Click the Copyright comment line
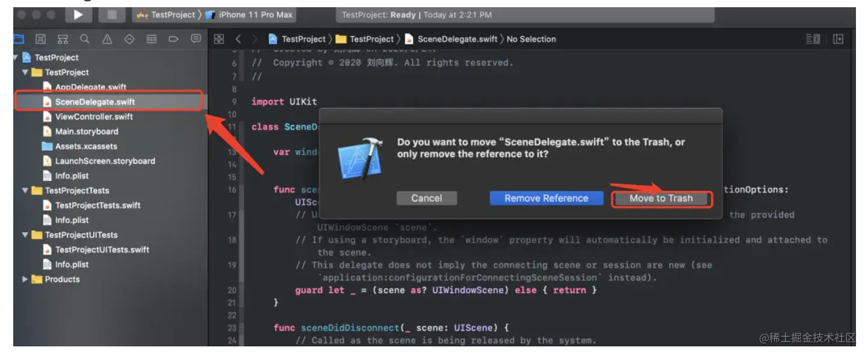 coord(382,63)
